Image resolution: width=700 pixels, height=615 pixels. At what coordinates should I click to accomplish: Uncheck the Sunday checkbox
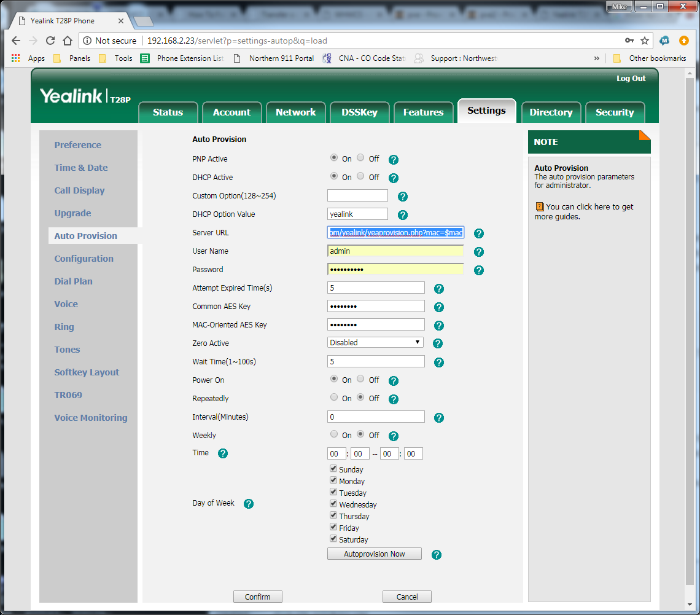click(x=333, y=468)
